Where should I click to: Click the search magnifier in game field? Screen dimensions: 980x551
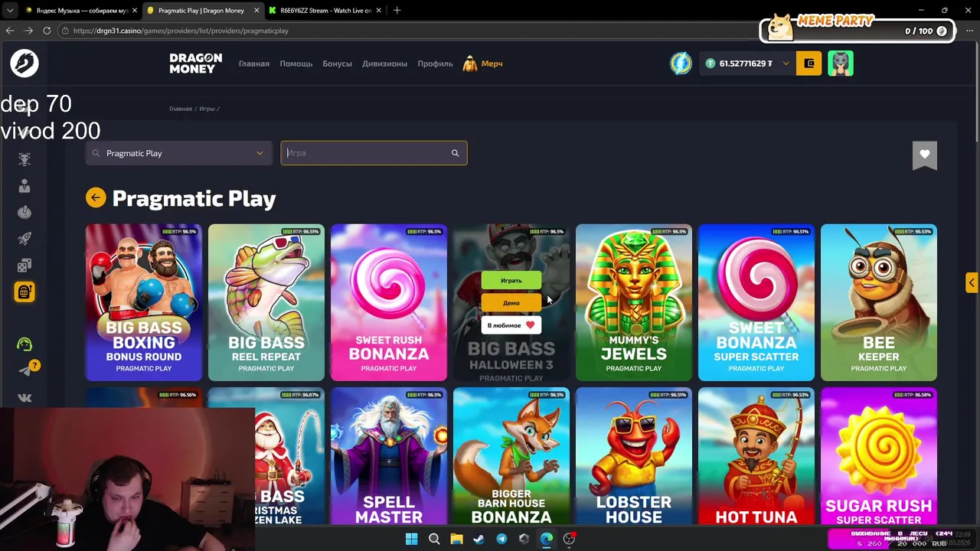coord(455,153)
